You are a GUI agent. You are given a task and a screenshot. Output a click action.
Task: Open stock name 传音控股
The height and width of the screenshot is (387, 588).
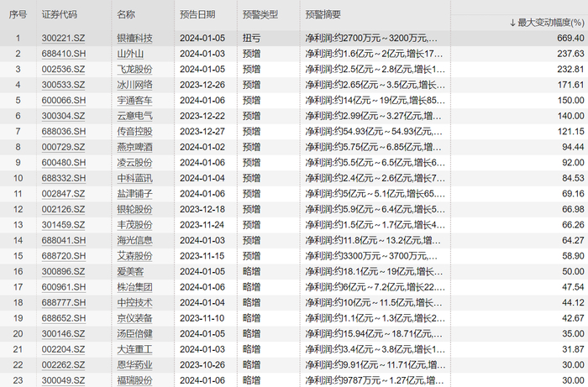[x=135, y=132]
